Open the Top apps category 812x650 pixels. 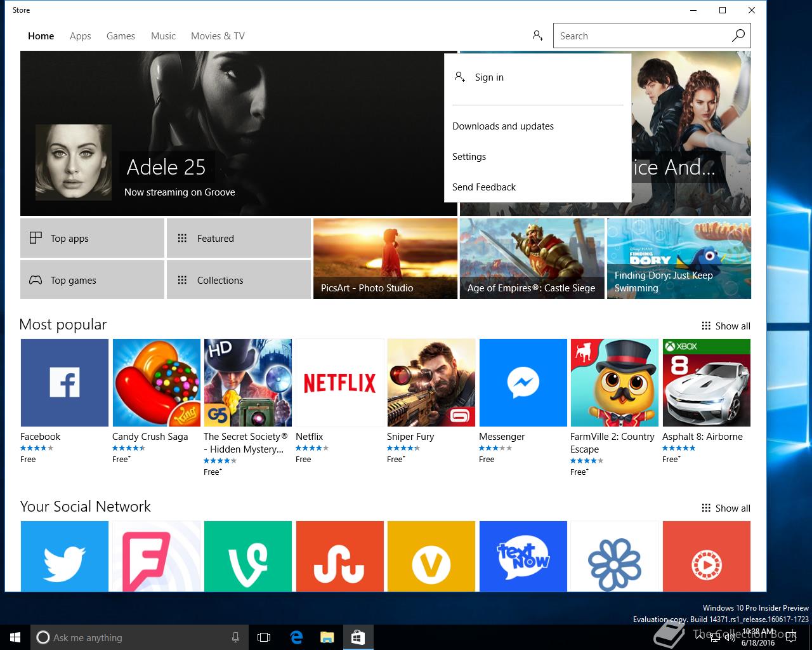pyautogui.click(x=92, y=238)
